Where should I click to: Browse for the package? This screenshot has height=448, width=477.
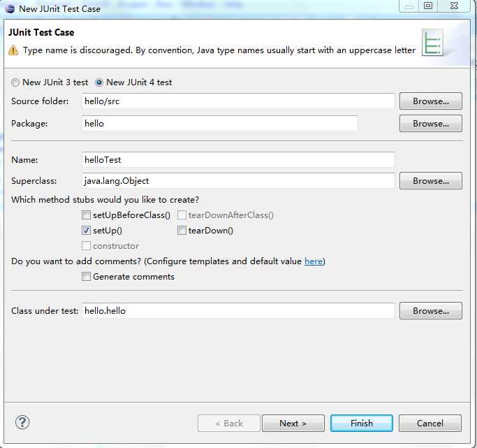click(x=431, y=123)
